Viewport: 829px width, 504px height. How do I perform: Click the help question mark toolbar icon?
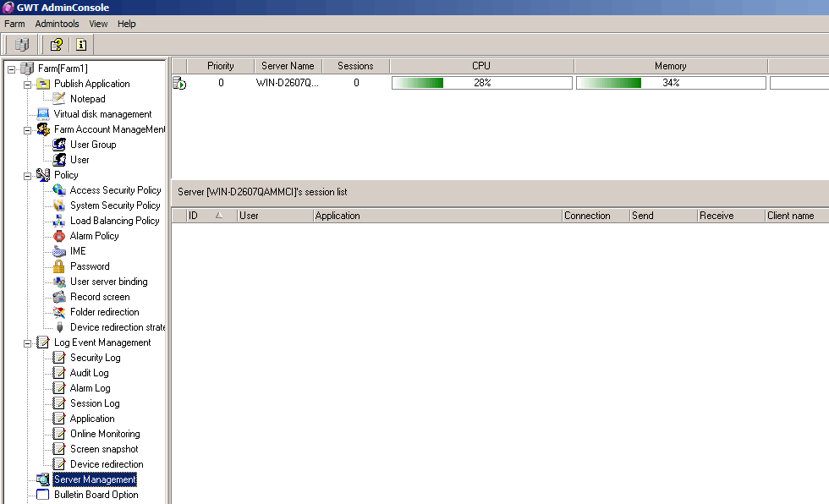click(56, 45)
